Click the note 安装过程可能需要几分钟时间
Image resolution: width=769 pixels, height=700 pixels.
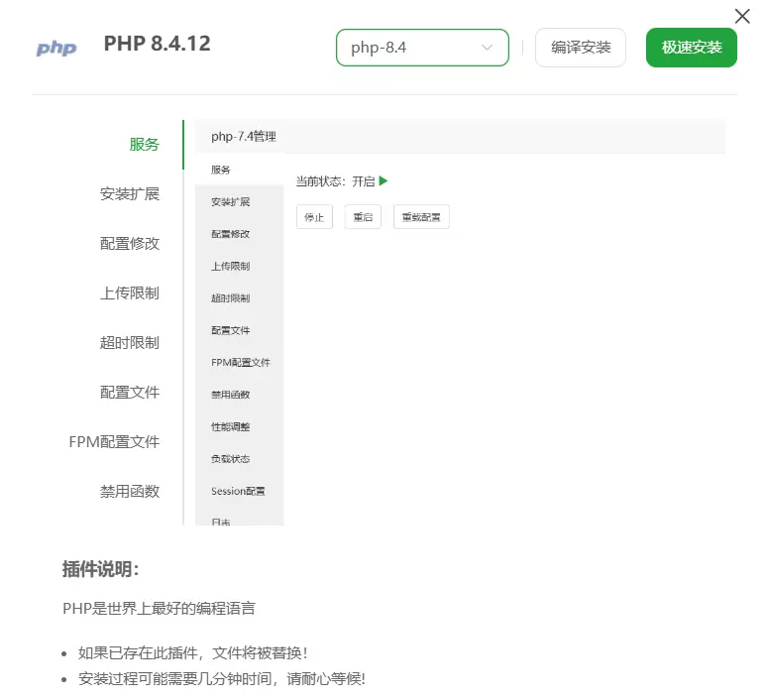(x=222, y=679)
